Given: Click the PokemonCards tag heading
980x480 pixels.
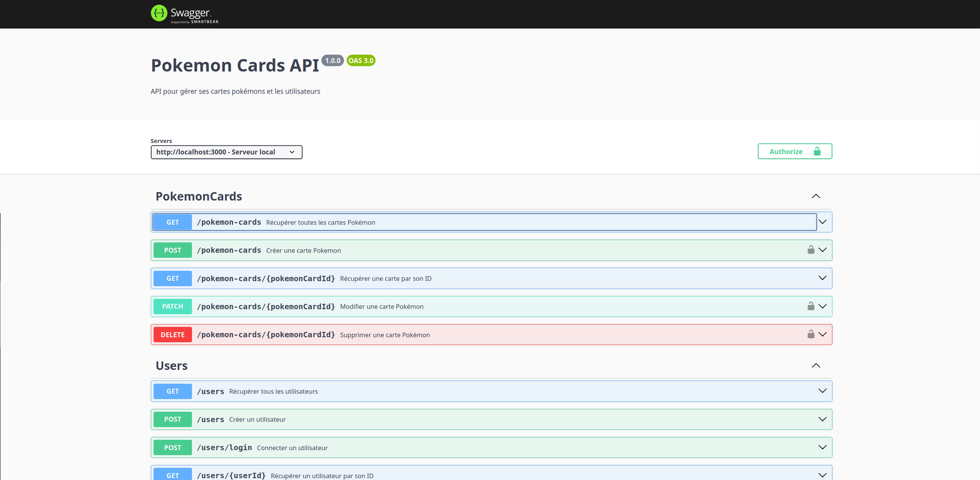Looking at the screenshot, I should [x=199, y=196].
